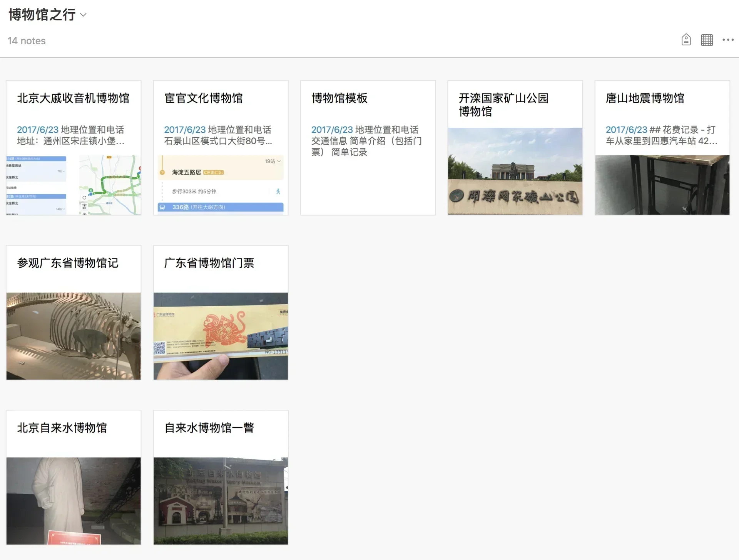Open the 北京大戚收音机博物馆 note

click(x=73, y=98)
